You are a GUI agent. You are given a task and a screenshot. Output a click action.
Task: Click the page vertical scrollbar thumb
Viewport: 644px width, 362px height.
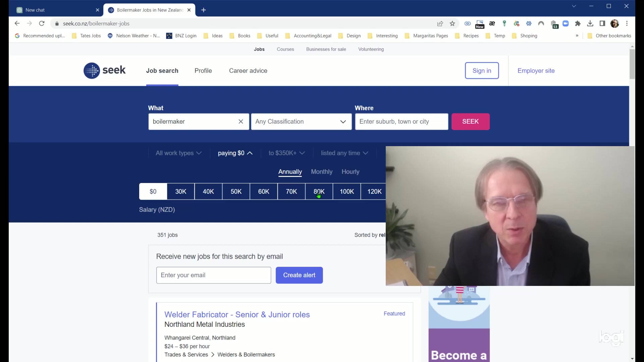tap(632, 64)
